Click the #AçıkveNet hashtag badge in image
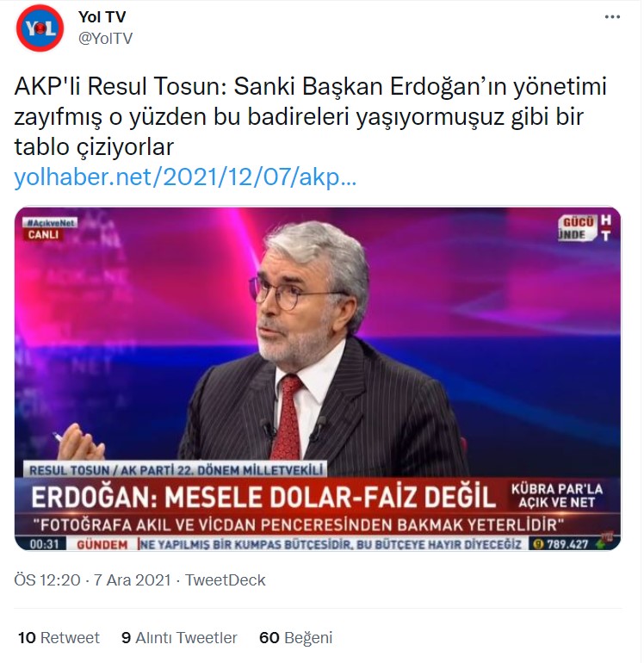Viewport: 644px width, 663px height. tap(50, 222)
